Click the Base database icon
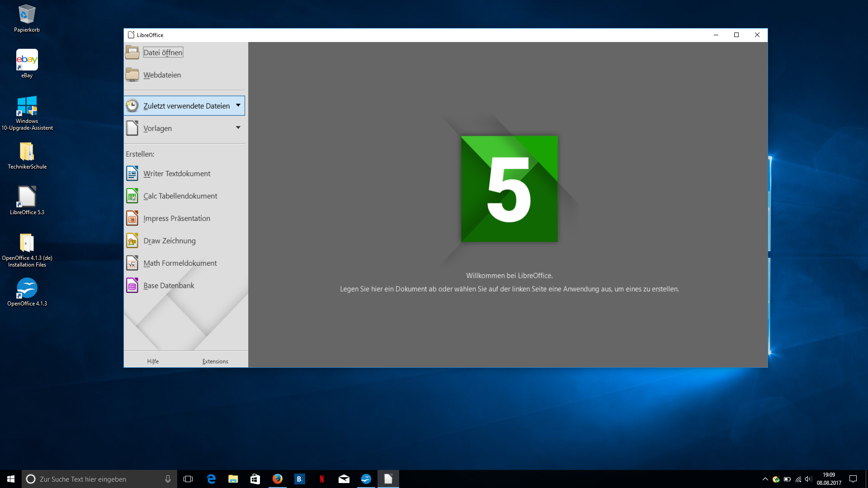This screenshot has width=868, height=488. pos(132,286)
